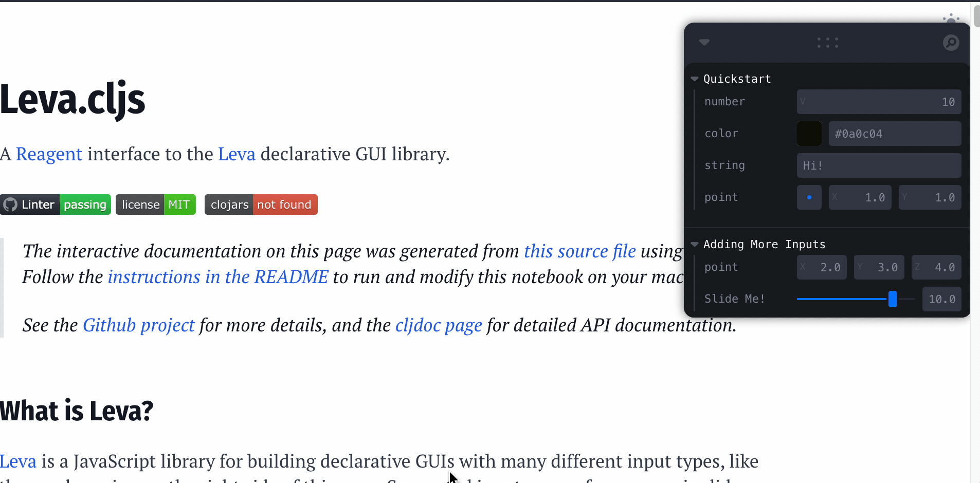Collapse the Adding More Inputs folder
This screenshot has width=980, height=483.
[695, 244]
